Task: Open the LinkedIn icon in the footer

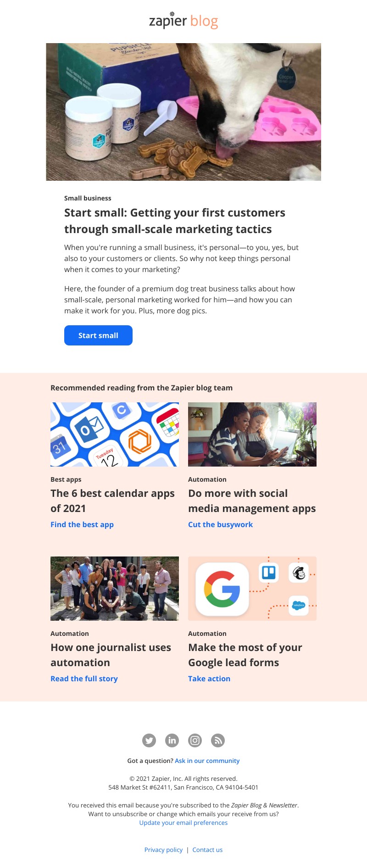Action: point(172,740)
